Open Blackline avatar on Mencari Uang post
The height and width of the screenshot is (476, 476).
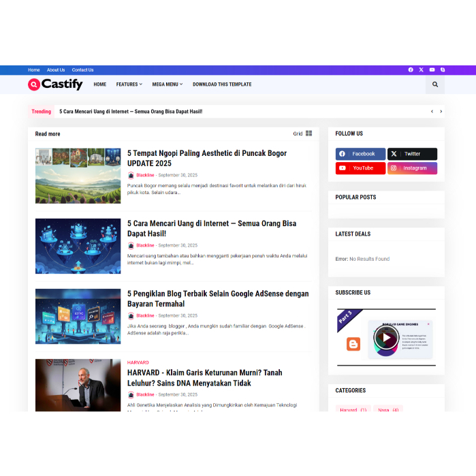(131, 245)
